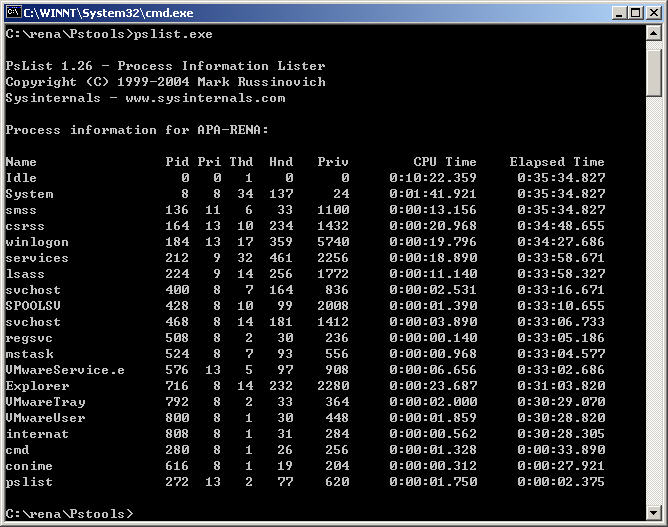Click the winlogon process name
This screenshot has width=668, height=527.
[x=37, y=242]
